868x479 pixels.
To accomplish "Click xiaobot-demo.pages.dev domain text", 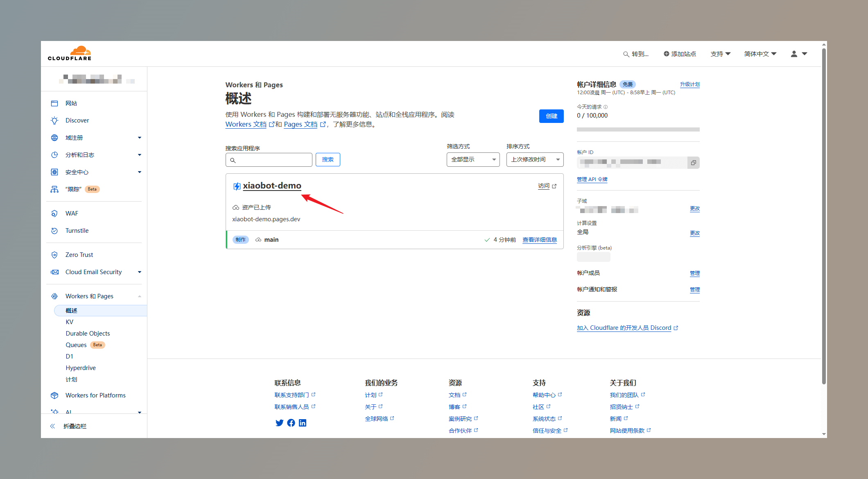I will pos(266,219).
